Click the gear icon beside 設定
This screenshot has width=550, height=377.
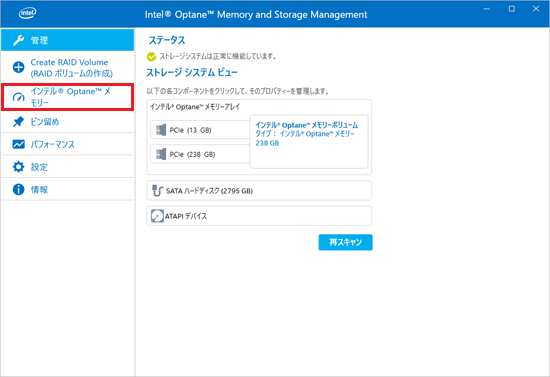click(19, 167)
